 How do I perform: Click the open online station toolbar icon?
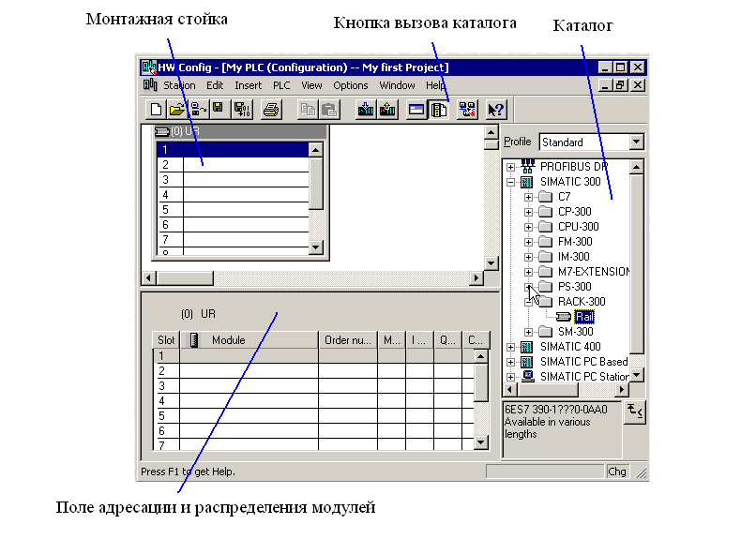(x=198, y=110)
